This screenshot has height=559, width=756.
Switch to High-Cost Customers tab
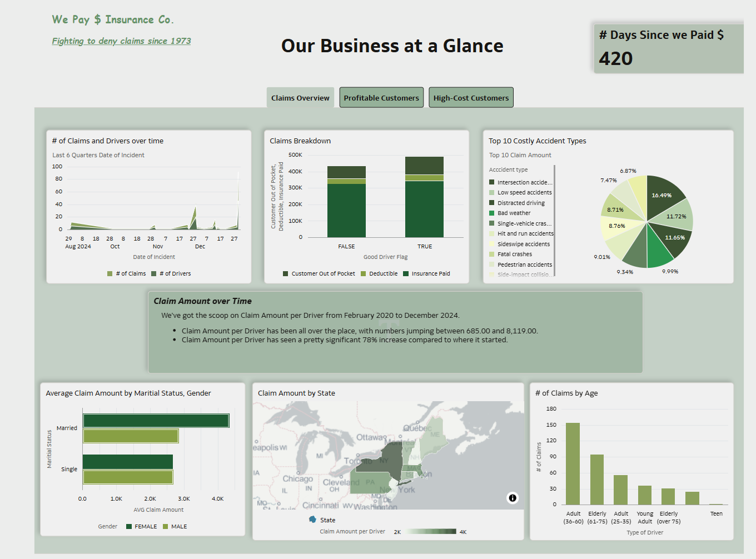pyautogui.click(x=471, y=98)
